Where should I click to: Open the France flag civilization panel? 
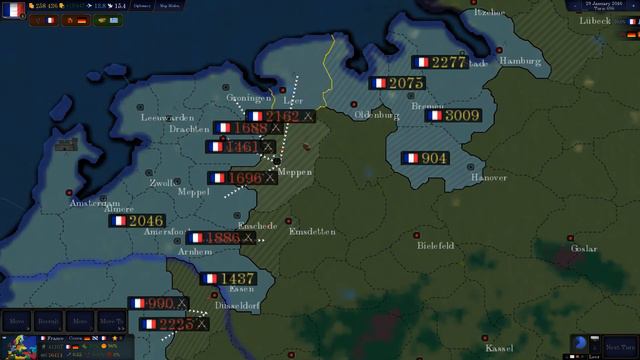click(13, 10)
